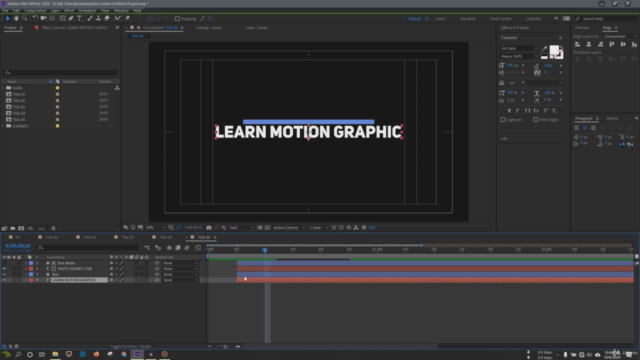Viewport: 640px width, 360px height.
Task: Apply Faux Bold text style
Action: point(509,111)
